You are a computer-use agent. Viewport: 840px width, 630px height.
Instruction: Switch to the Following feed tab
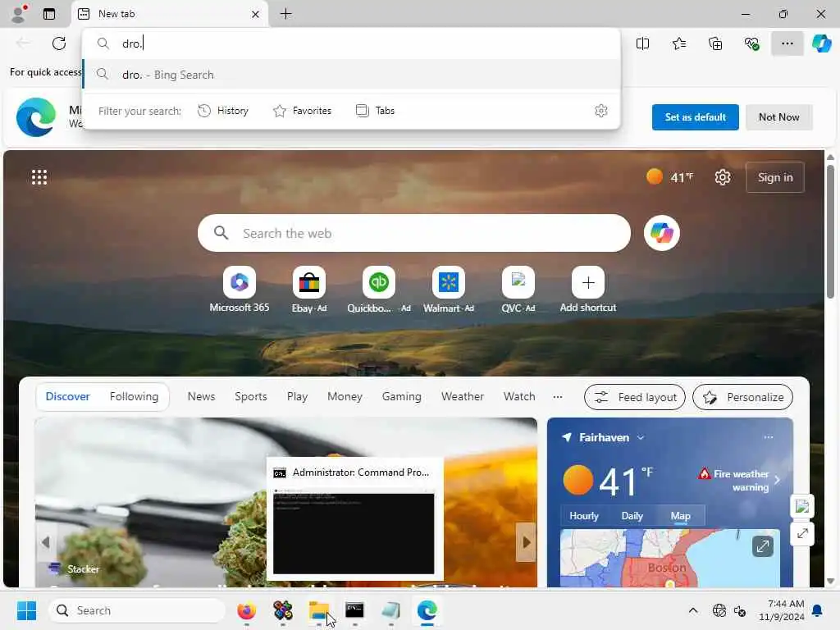134,396
